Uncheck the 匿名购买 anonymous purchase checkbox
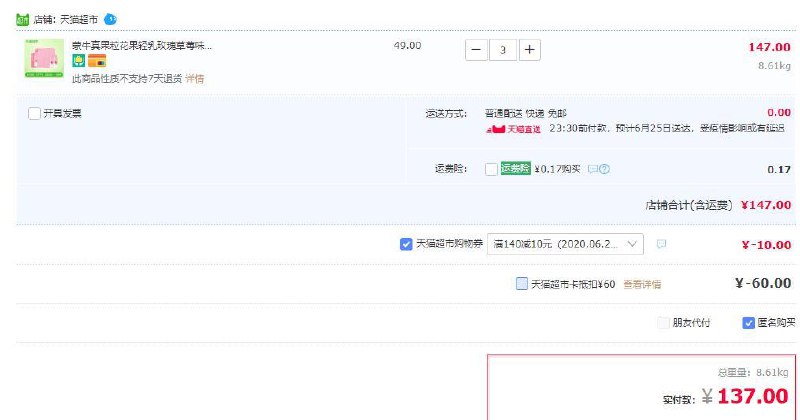 click(x=748, y=323)
